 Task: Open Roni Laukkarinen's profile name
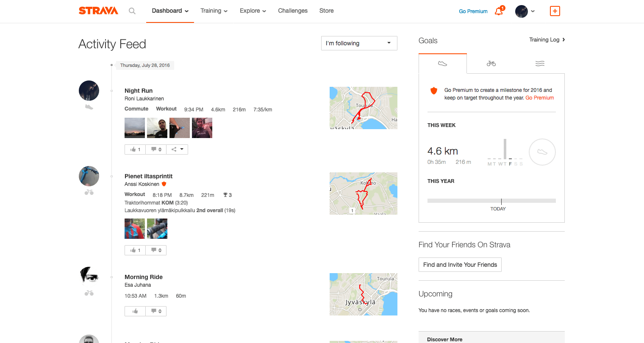144,99
